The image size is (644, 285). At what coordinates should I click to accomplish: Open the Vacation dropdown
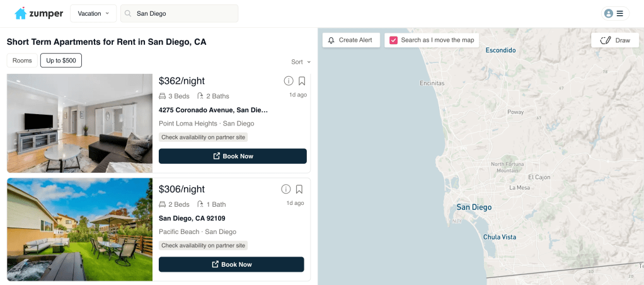pos(93,13)
